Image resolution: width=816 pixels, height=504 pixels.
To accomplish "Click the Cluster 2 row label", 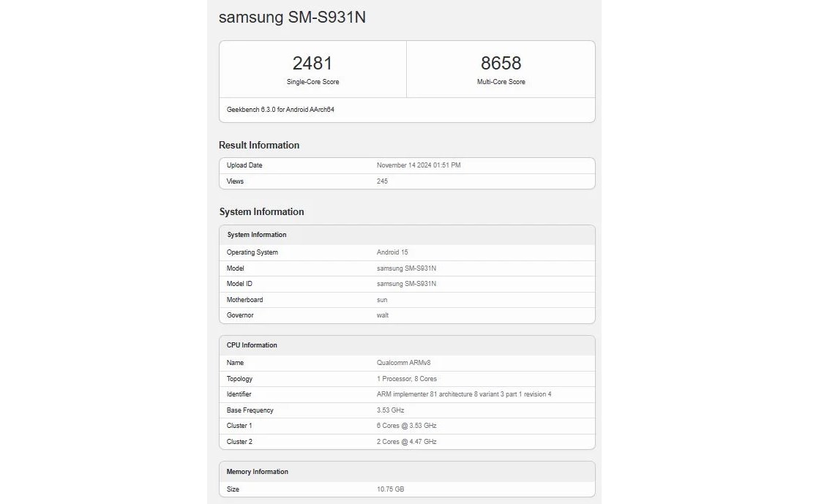I will click(x=239, y=442).
